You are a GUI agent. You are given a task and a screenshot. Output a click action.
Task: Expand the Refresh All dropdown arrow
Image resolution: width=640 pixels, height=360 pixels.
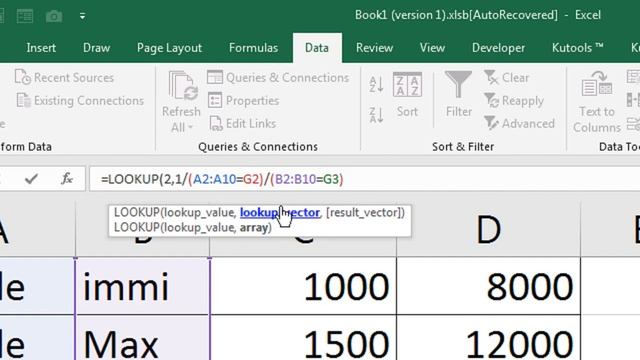click(190, 128)
